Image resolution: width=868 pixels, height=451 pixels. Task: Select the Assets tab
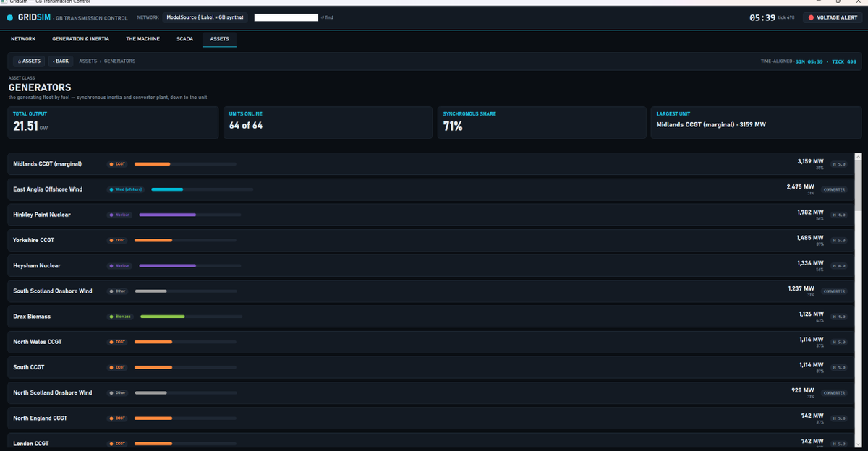[219, 39]
